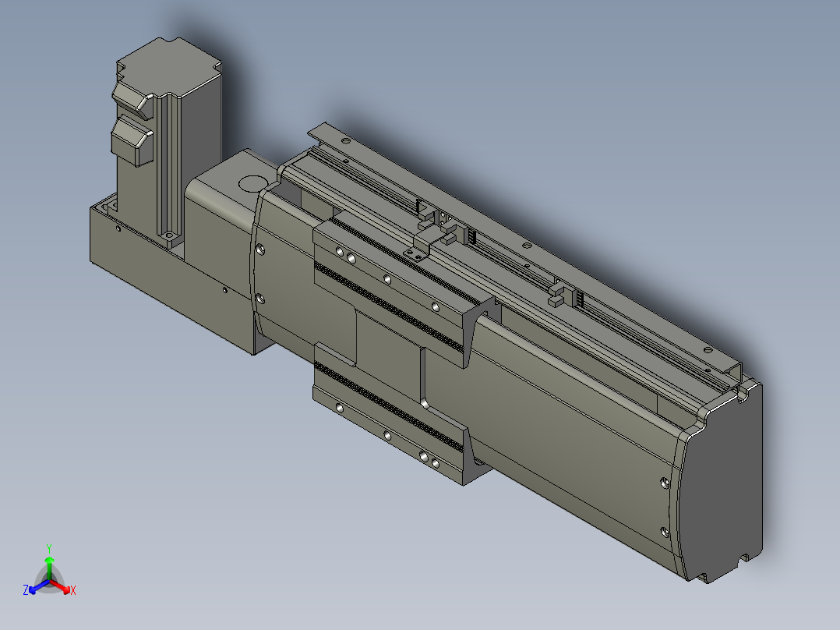840x630 pixels.
Task: Click the circular hole on the coupling housing
Action: (x=252, y=183)
